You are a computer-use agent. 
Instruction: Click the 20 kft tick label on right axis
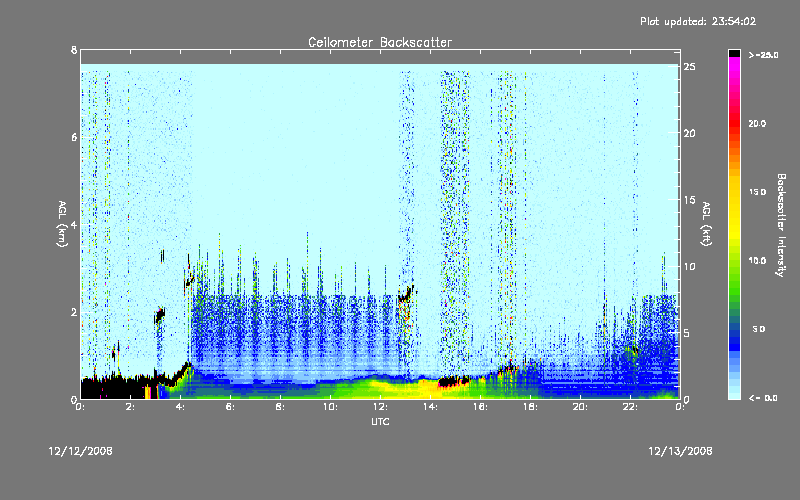(690, 133)
